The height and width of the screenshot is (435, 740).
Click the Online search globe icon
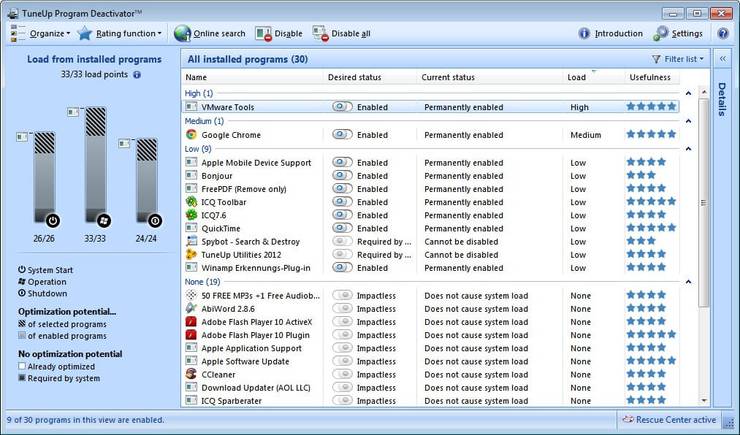(x=182, y=33)
